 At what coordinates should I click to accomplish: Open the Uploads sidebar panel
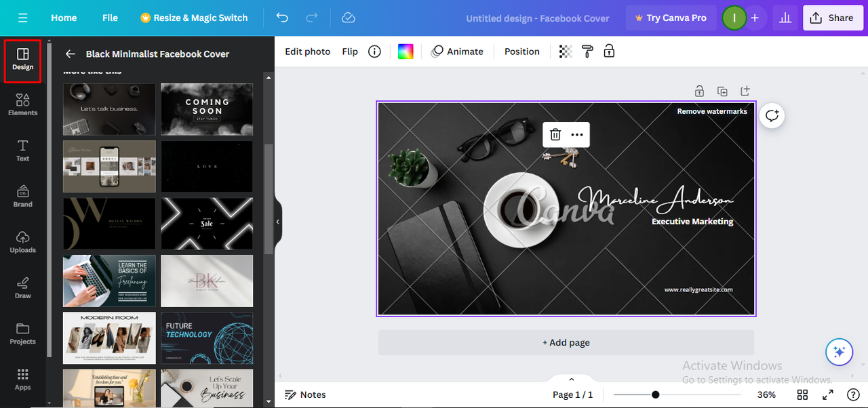22,242
